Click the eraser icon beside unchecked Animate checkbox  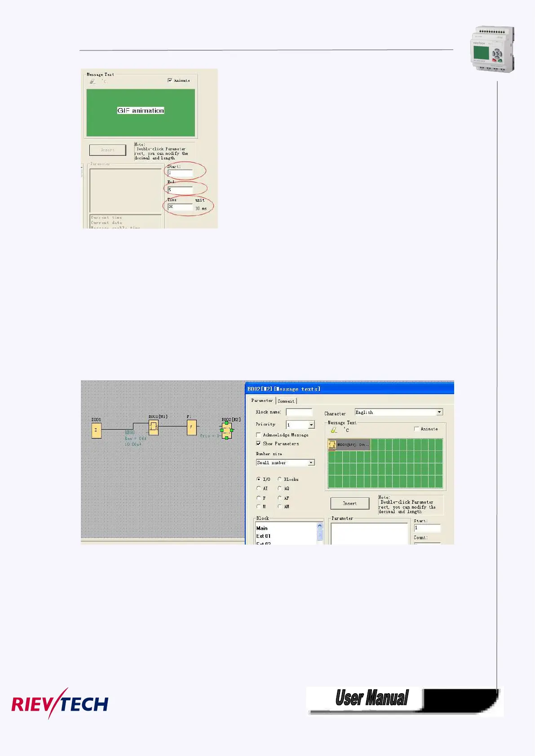tap(334, 430)
